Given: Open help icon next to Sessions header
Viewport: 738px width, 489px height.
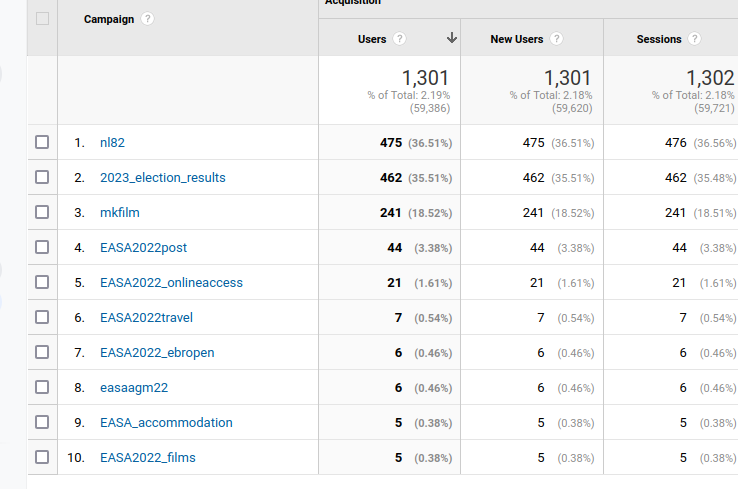Looking at the screenshot, I should (694, 39).
